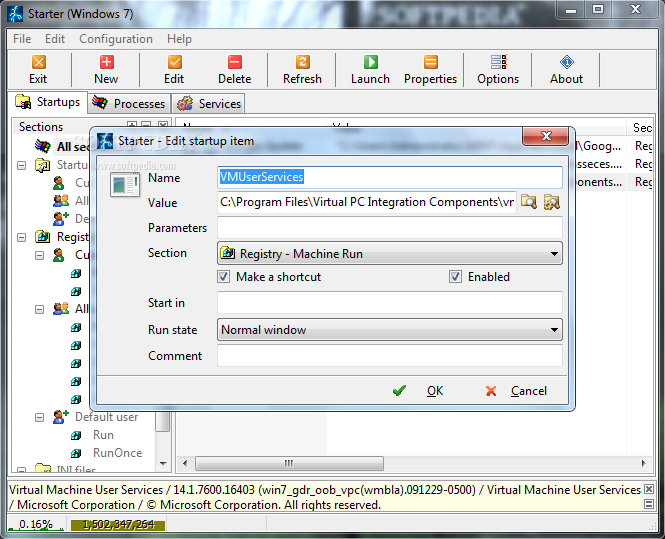Click the Startup folder icon in tree

pyautogui.click(x=42, y=165)
